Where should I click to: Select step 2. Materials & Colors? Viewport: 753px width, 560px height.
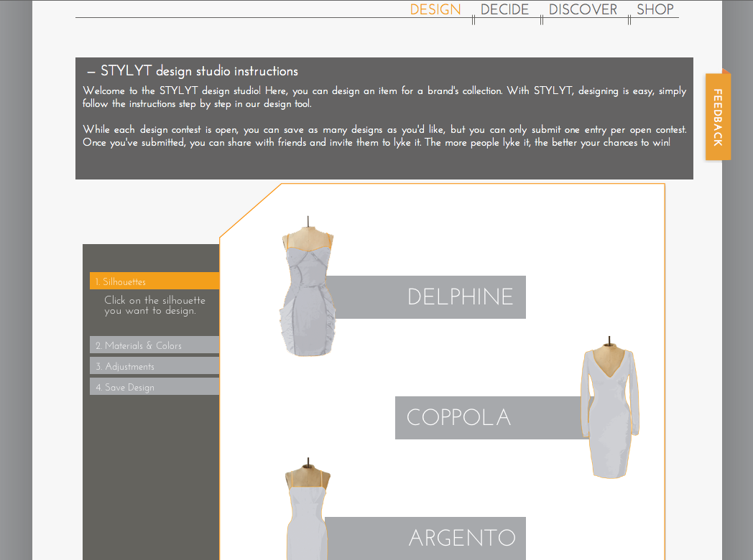click(154, 345)
